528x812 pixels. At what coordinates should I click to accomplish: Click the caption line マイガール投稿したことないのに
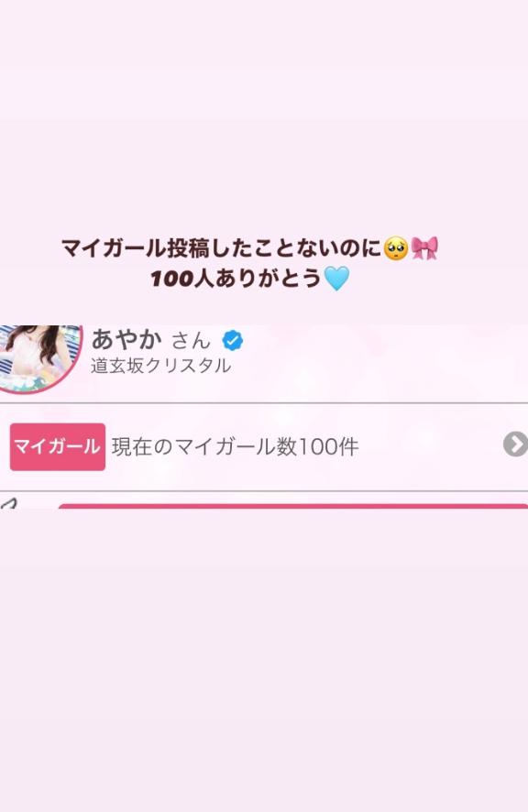tap(222, 248)
